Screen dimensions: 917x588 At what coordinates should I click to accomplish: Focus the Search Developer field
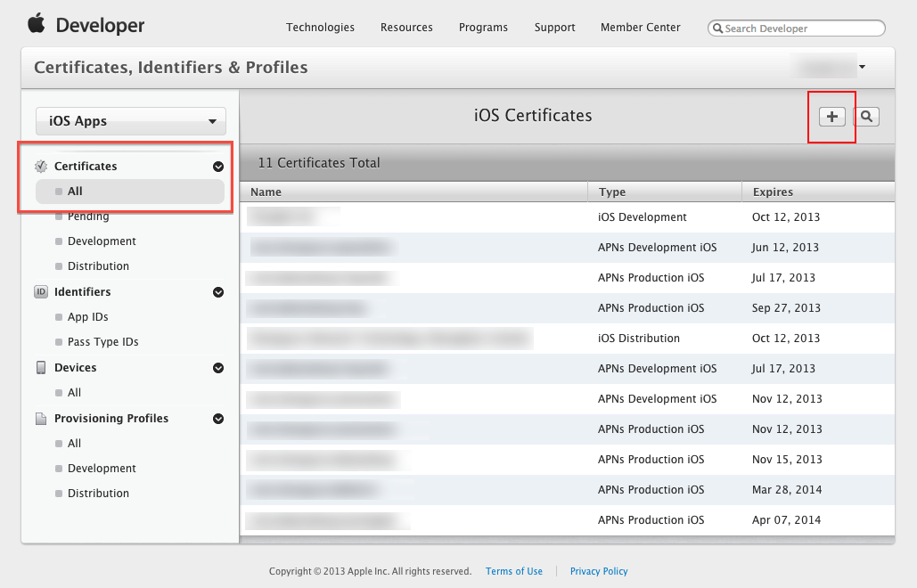coord(796,28)
